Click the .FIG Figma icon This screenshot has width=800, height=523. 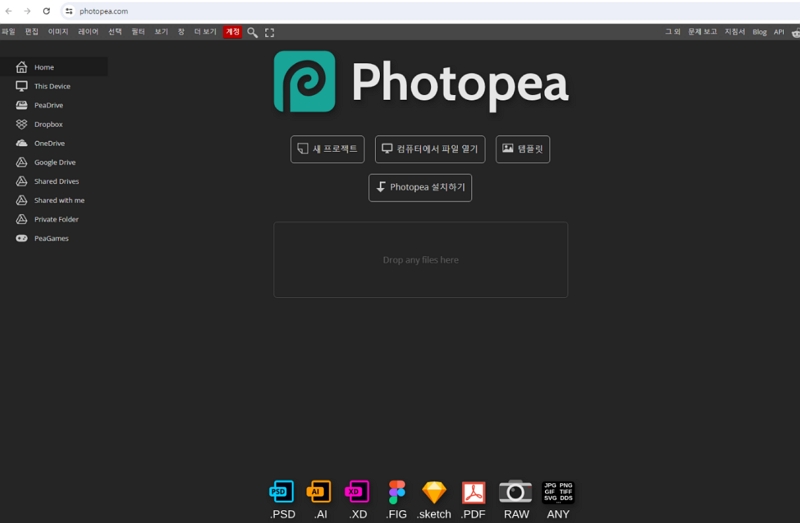(396, 492)
